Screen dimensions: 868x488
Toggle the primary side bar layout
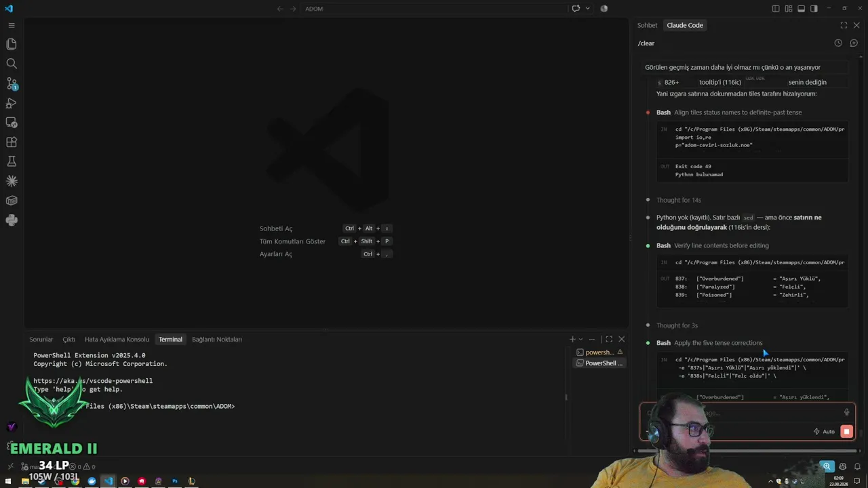[x=776, y=9]
